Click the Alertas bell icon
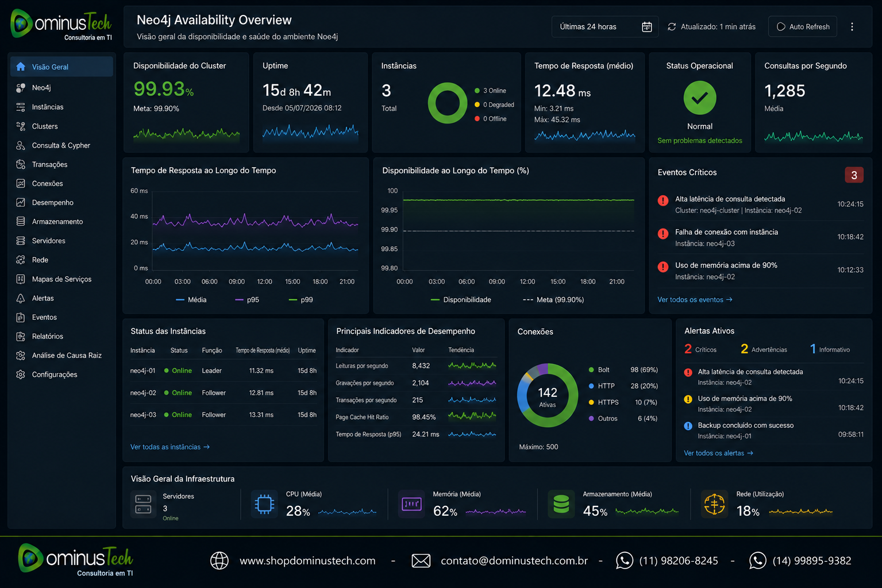 (21, 298)
